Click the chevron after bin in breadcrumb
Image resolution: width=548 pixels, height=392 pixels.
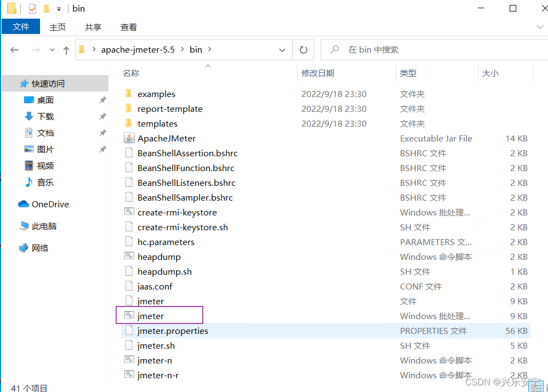tap(210, 49)
